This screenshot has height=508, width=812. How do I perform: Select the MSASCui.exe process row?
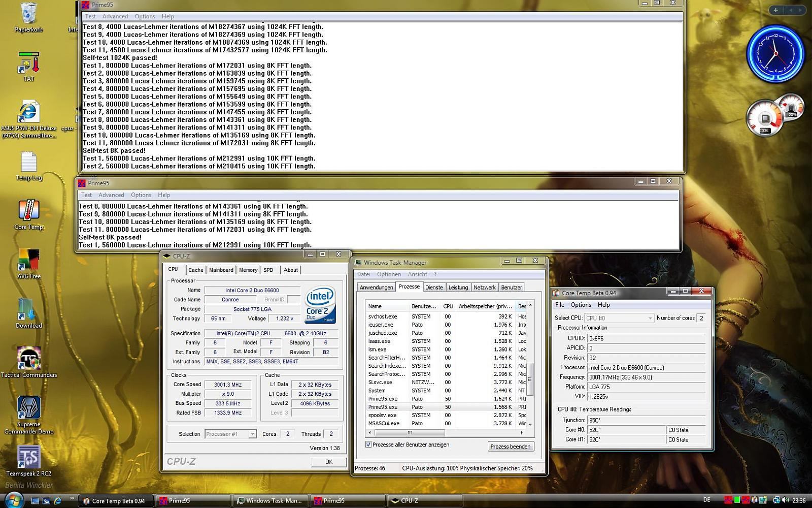[447, 423]
